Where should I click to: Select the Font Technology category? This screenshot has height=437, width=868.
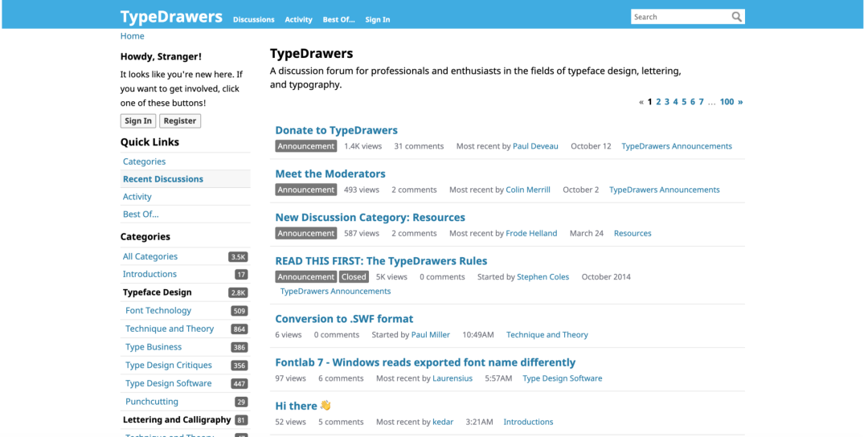click(x=158, y=311)
